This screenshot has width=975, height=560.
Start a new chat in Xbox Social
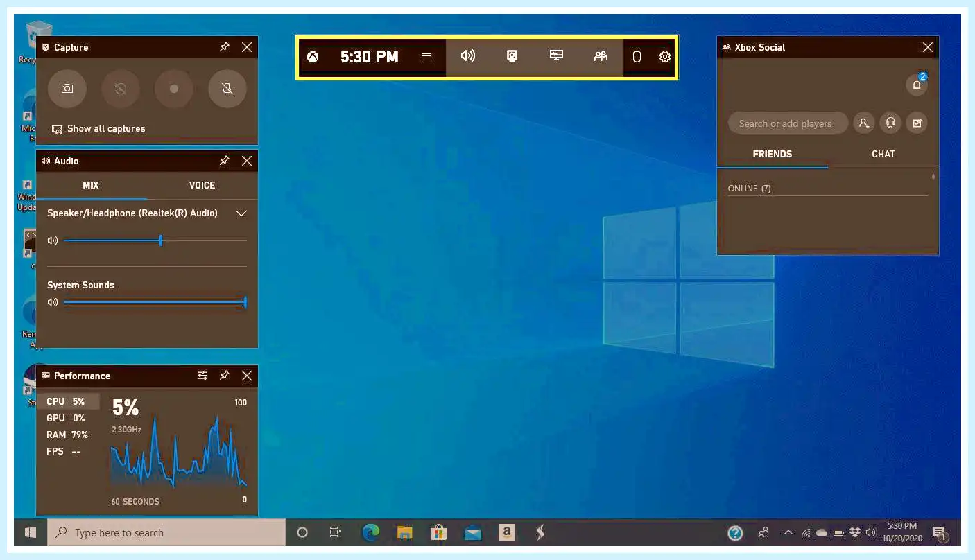pyautogui.click(x=917, y=123)
